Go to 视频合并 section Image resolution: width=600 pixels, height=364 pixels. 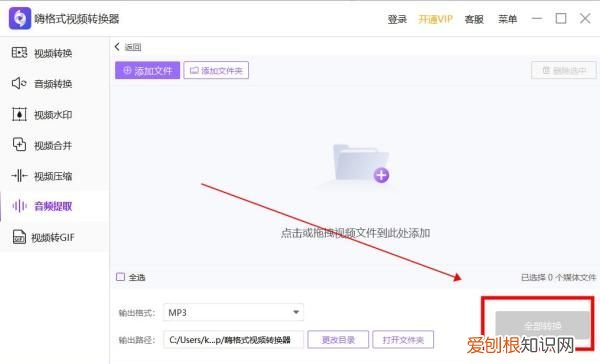(x=54, y=145)
